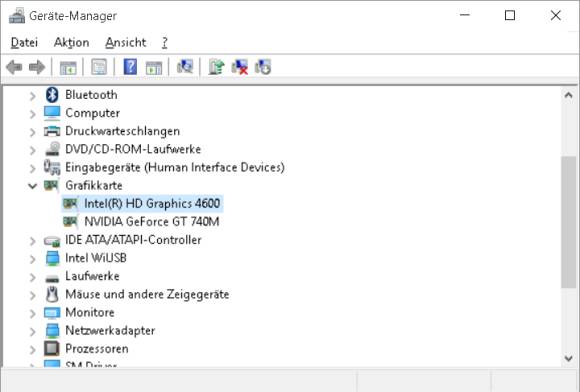This screenshot has width=580, height=392.
Task: Expand the Bluetooth category
Action: pos(33,95)
